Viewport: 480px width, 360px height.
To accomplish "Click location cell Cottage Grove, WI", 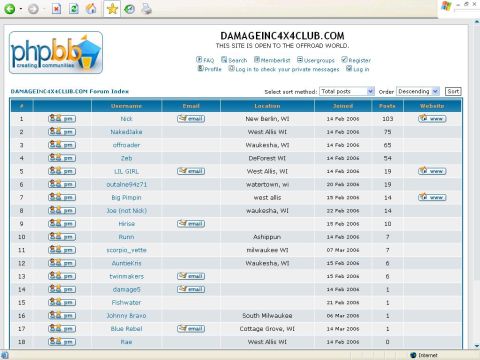I will tap(267, 328).
